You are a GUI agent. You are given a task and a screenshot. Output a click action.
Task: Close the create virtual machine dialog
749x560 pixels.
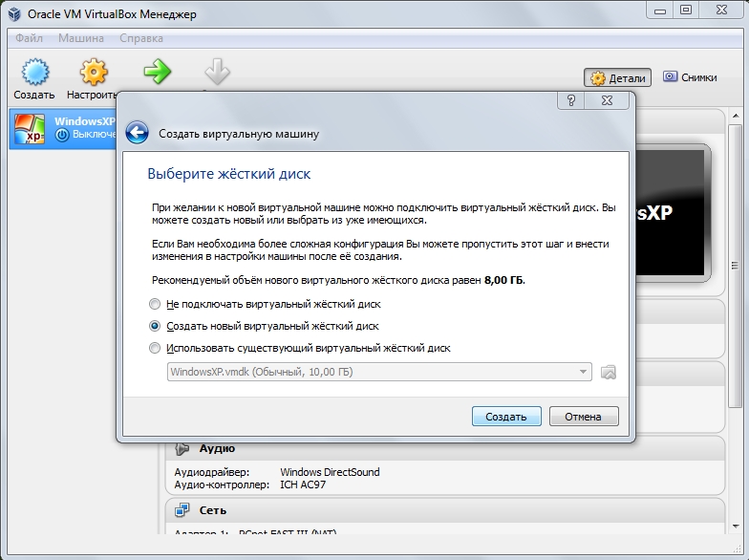[x=608, y=101]
